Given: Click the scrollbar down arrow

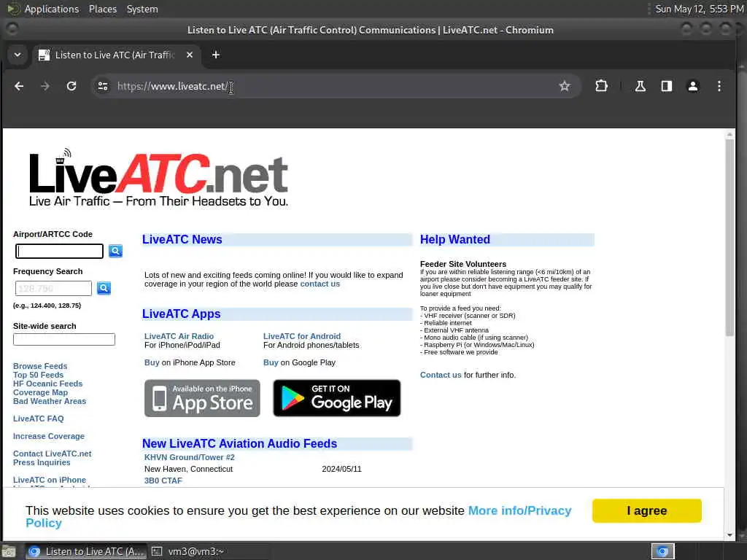Looking at the screenshot, I should click(729, 535).
